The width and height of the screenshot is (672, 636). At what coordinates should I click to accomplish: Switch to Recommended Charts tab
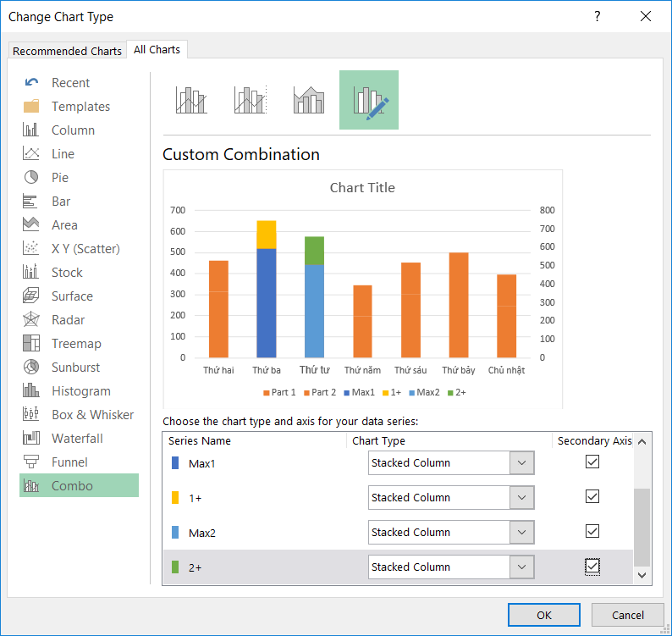pyautogui.click(x=67, y=51)
